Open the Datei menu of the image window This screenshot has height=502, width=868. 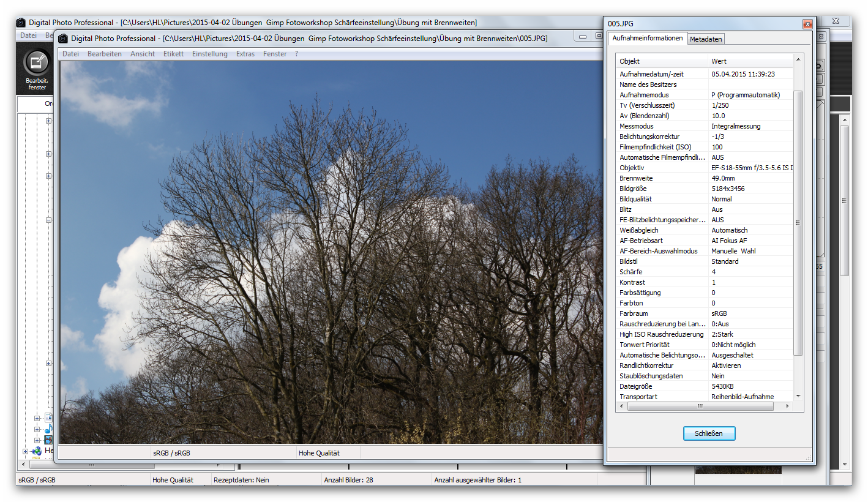[x=70, y=54]
